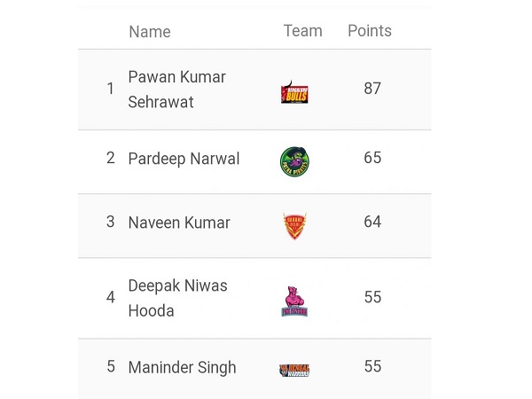Click the Bengaluru Bulls team logo
This screenshot has width=532, height=399.
[x=294, y=92]
